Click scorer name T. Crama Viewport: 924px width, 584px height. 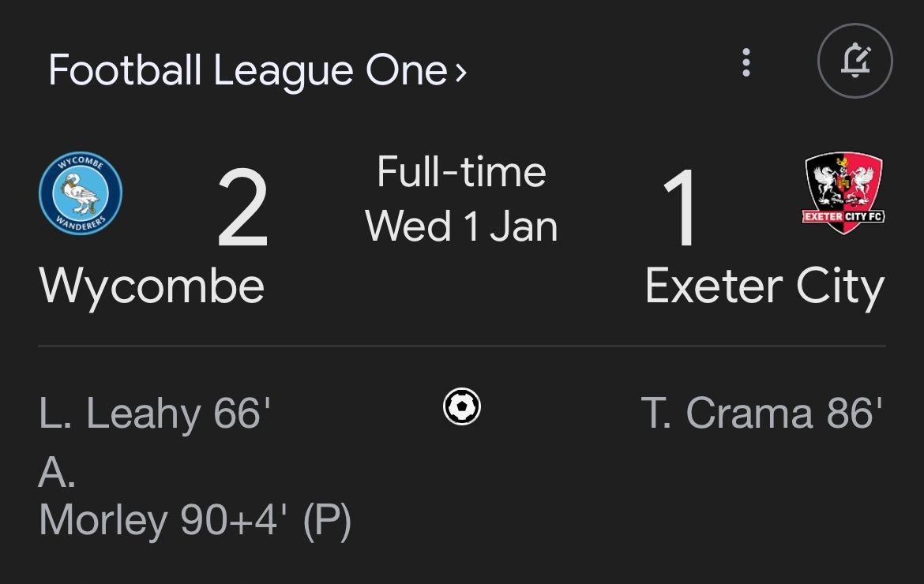[x=727, y=414]
